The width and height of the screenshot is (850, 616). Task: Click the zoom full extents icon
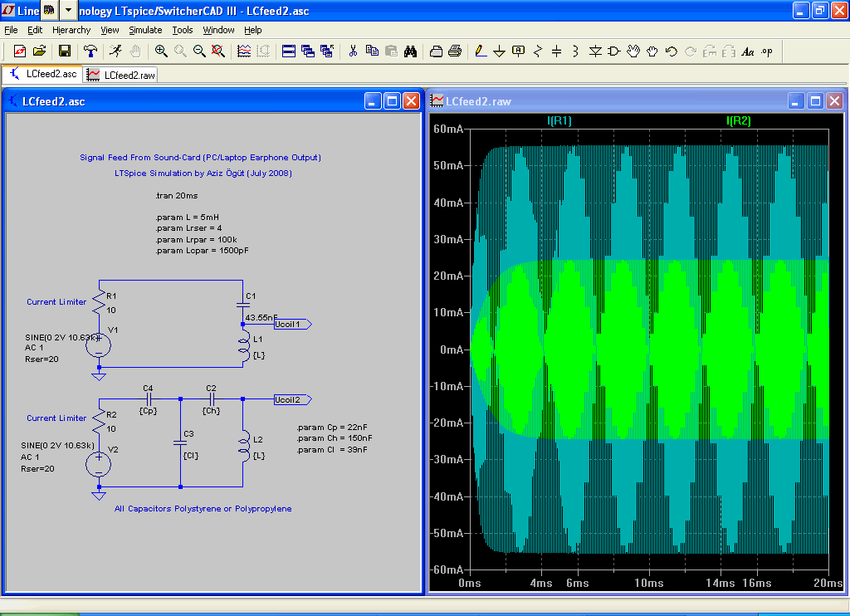pos(218,51)
